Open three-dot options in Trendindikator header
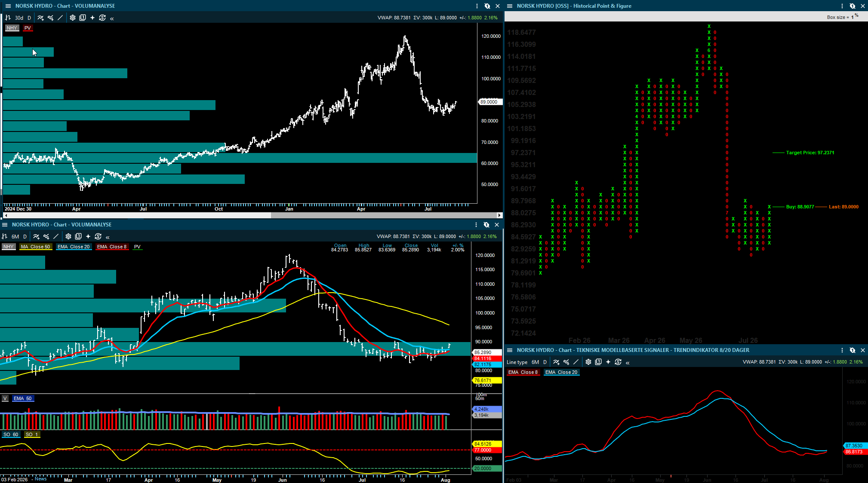868x483 pixels. coord(842,350)
